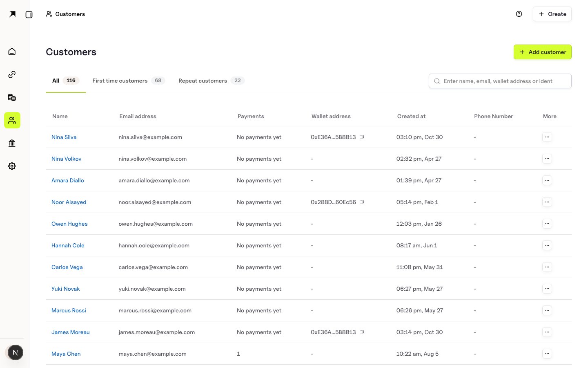
Task: Open more options for Noor Alsayed
Action: click(547, 202)
